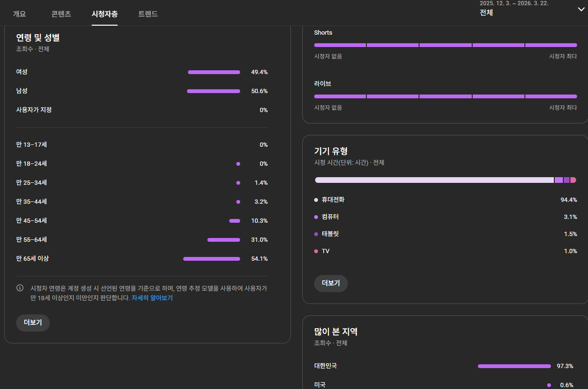Click the 컴퓨터 legend dot

[316, 217]
